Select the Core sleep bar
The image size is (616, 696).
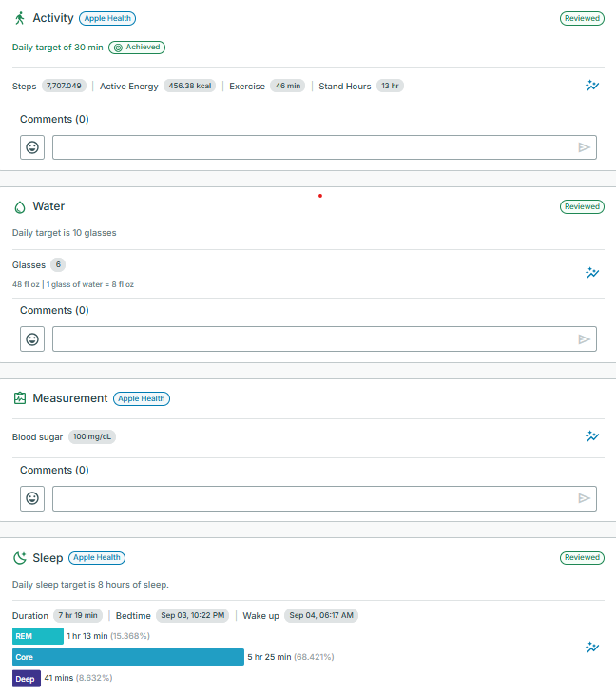tap(127, 657)
